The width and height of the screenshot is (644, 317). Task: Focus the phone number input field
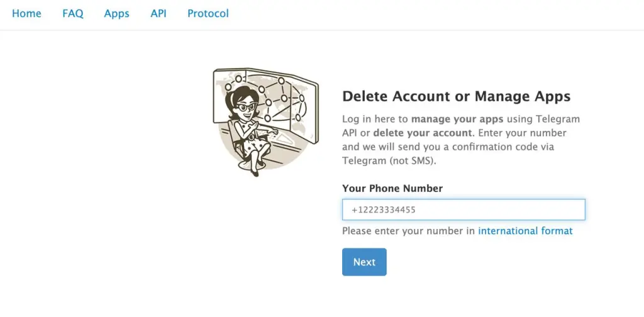pyautogui.click(x=464, y=209)
